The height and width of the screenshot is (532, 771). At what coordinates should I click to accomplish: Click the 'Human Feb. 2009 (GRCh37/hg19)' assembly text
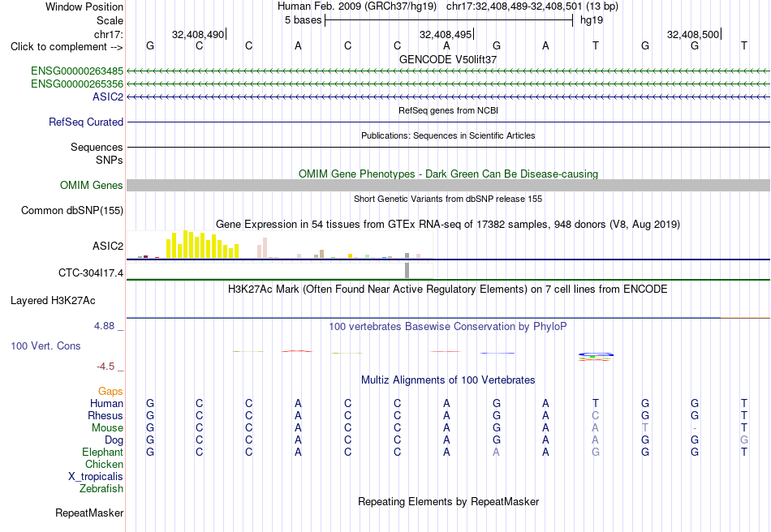tap(357, 6)
